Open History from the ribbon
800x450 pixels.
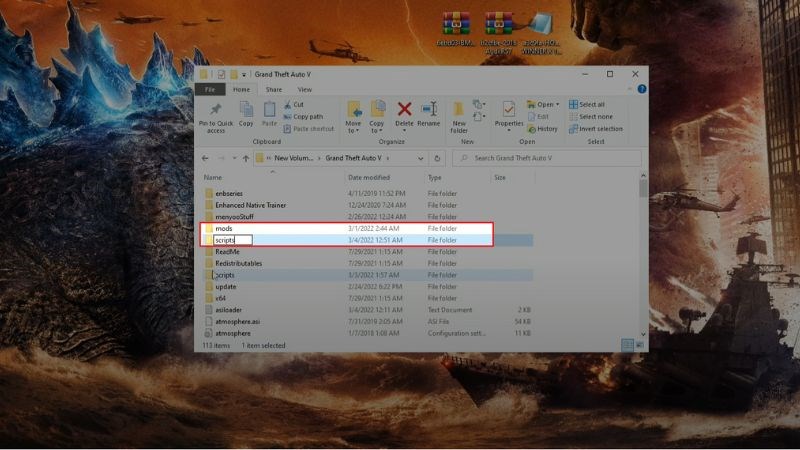543,129
